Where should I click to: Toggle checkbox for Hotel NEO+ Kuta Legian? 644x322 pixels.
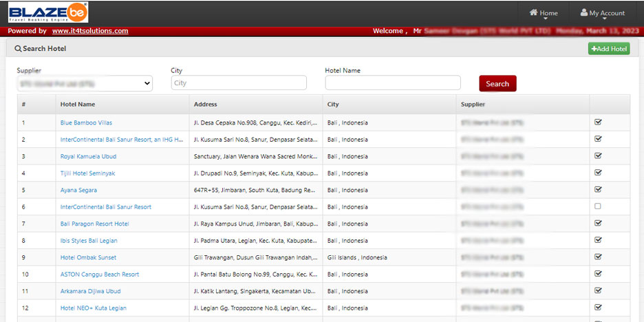click(597, 308)
